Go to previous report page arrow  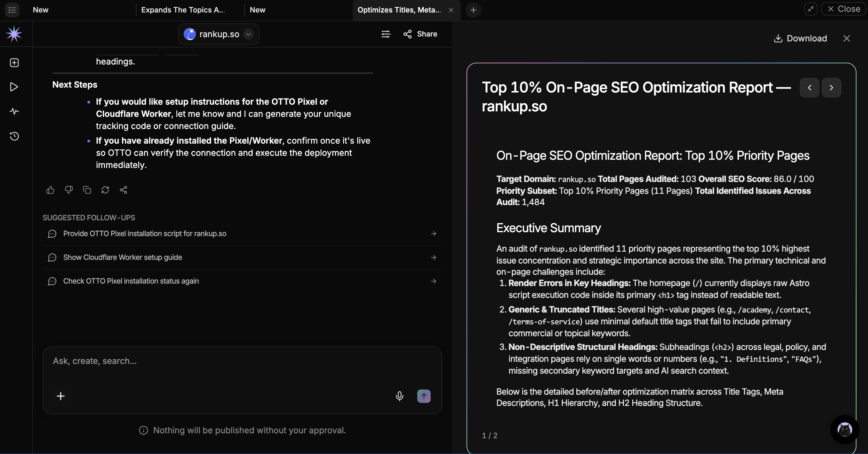coord(809,88)
